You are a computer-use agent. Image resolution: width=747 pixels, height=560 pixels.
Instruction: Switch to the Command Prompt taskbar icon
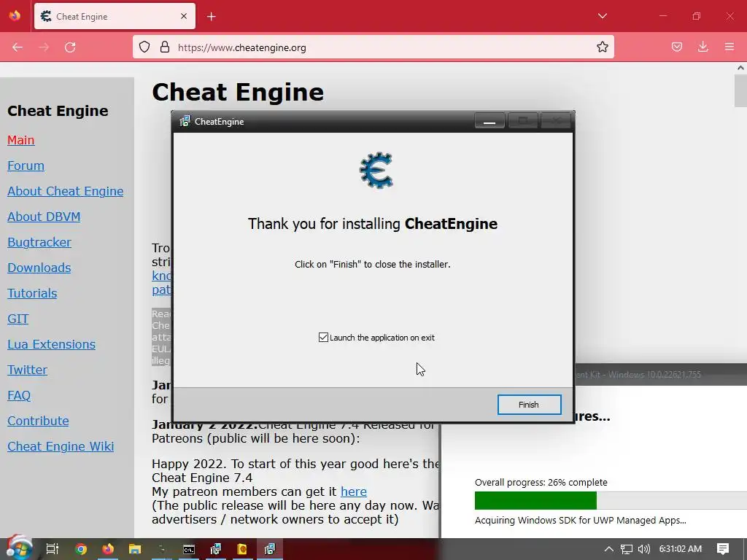coord(189,549)
